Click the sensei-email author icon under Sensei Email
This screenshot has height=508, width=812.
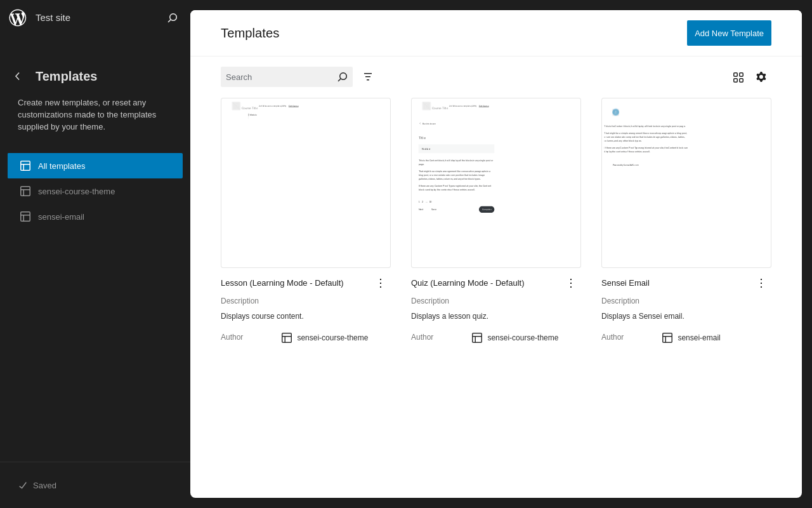(667, 338)
